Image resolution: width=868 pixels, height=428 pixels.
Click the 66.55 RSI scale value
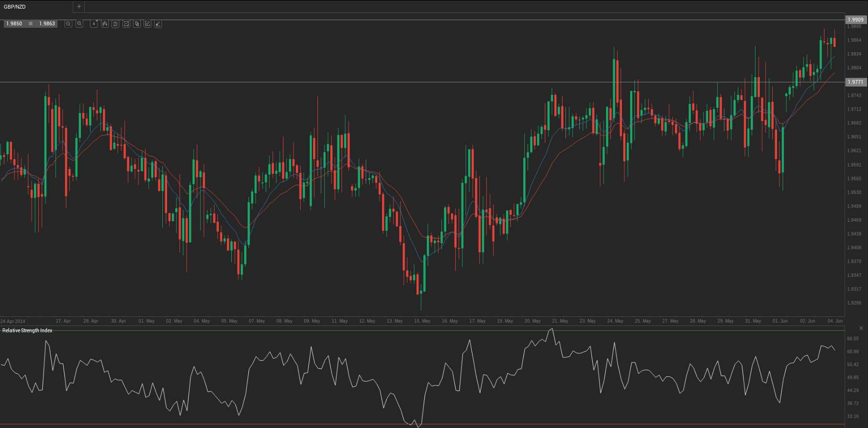pos(853,338)
